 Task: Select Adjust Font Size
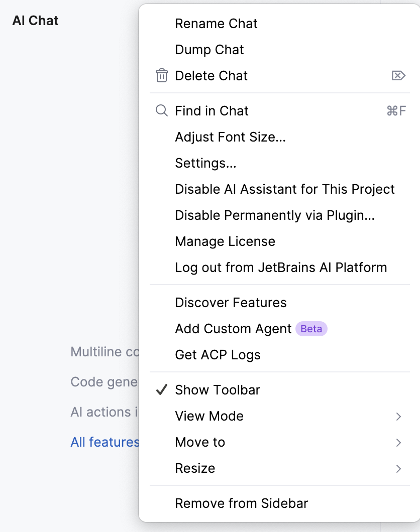click(230, 137)
